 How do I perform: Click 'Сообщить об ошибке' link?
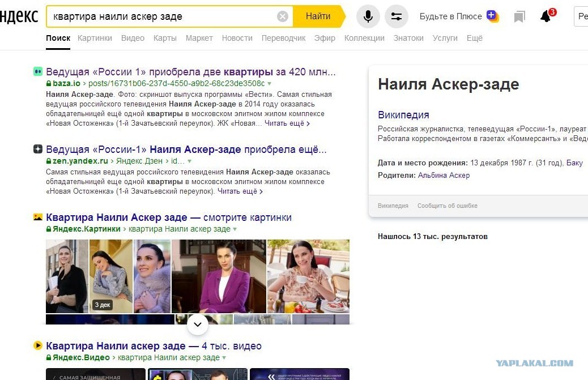[x=448, y=206]
